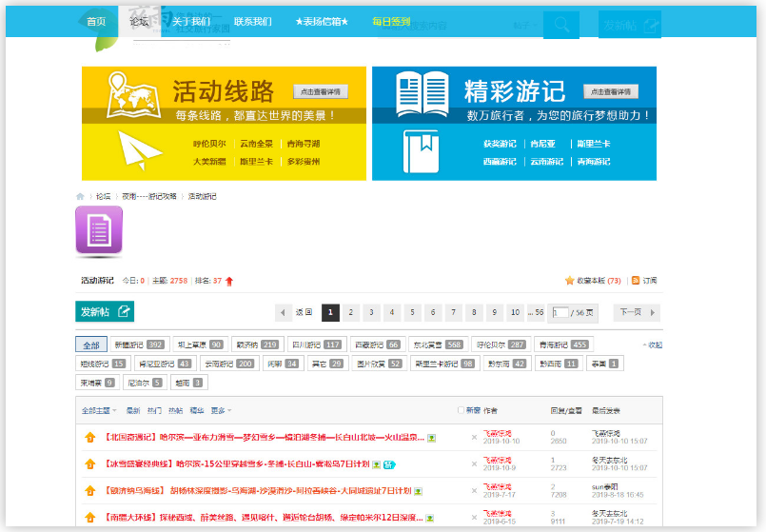Click the home icon in breadcrumb
The image size is (766, 532).
point(81,196)
